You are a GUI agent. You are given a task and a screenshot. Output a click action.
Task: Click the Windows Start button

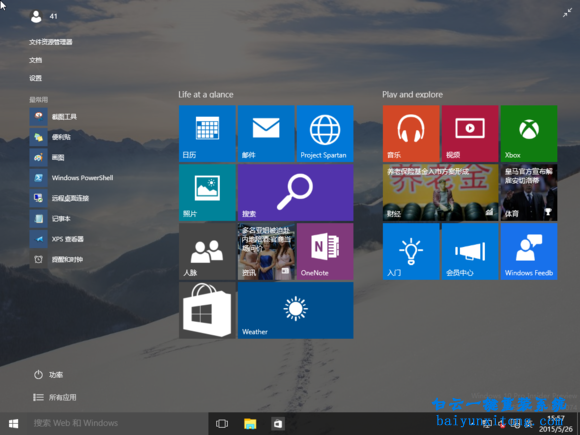(13, 423)
